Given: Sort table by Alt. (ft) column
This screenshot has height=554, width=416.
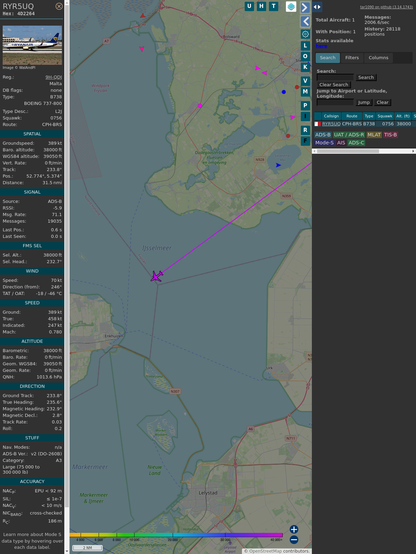Looking at the screenshot, I should point(403,116).
